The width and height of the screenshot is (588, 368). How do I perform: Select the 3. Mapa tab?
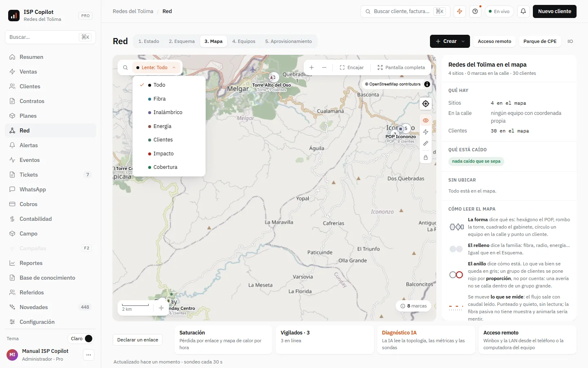point(214,41)
